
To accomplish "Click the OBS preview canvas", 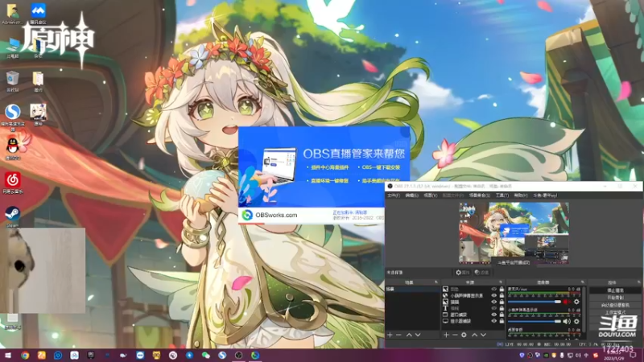I will pos(514,232).
